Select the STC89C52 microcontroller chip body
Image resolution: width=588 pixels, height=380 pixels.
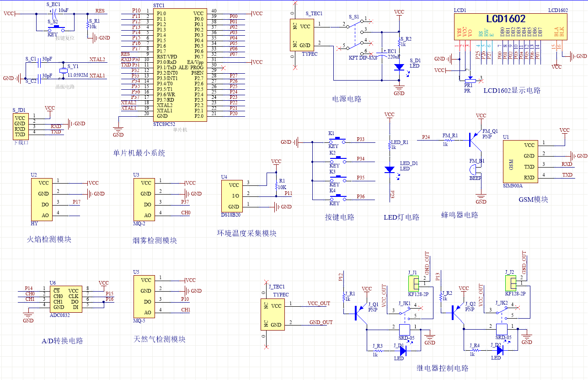click(180, 64)
